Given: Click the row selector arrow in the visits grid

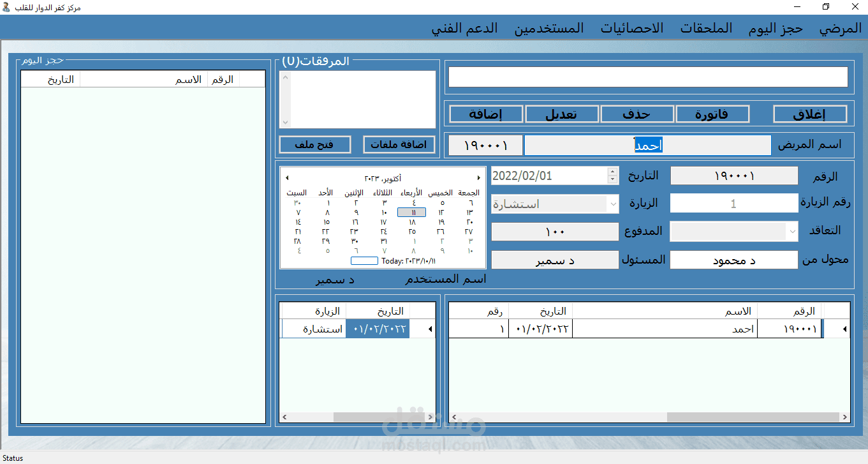Looking at the screenshot, I should [x=429, y=329].
